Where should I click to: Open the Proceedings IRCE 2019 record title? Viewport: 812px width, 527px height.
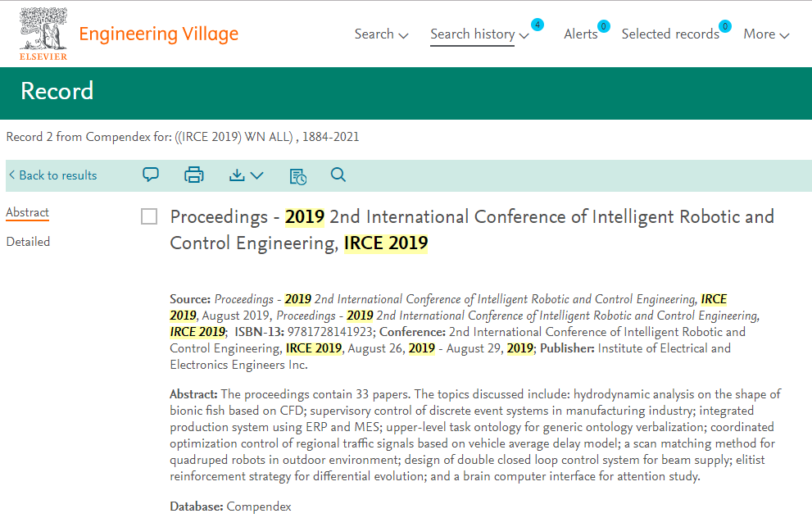click(x=472, y=229)
